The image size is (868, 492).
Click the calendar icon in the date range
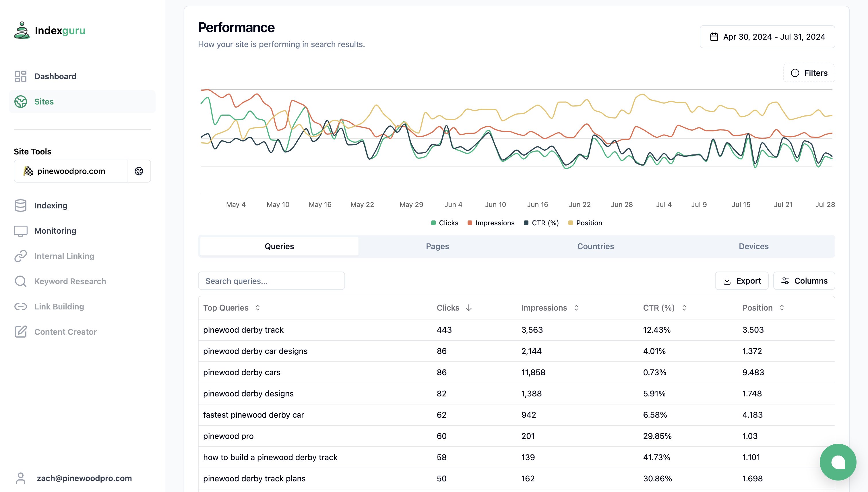pyautogui.click(x=714, y=37)
